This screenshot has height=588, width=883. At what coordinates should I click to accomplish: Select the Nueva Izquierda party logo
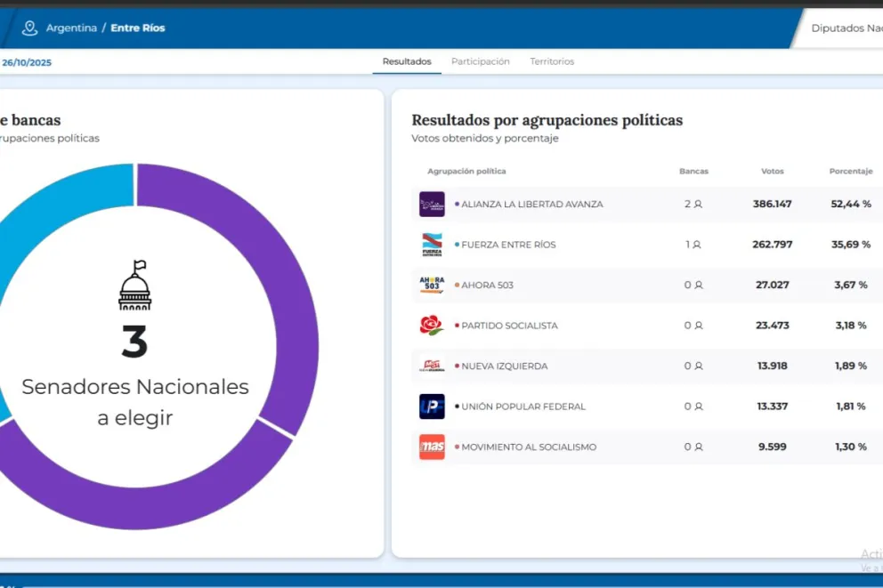[432, 366]
